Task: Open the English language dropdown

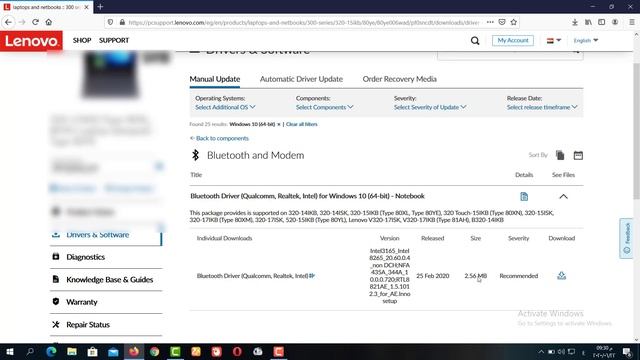Action: pos(586,40)
